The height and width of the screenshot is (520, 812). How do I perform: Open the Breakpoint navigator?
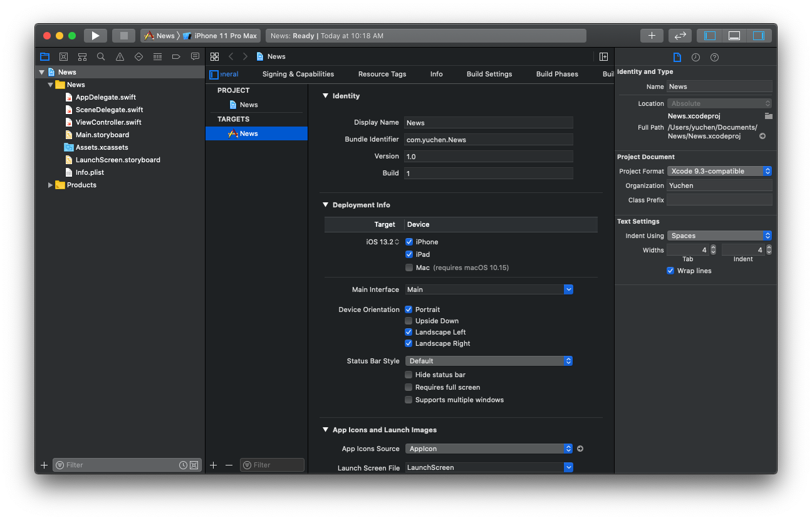176,56
